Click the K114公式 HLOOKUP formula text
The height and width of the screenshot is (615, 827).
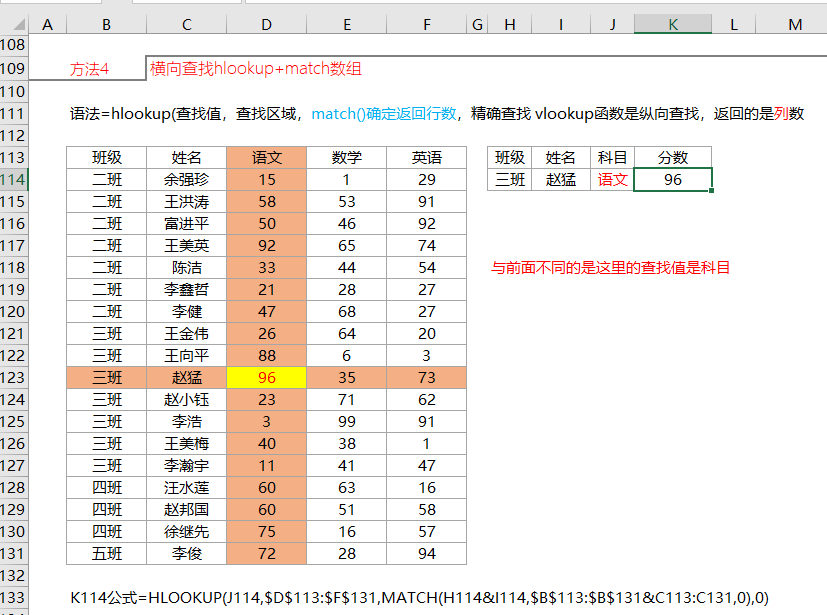pyautogui.click(x=419, y=598)
